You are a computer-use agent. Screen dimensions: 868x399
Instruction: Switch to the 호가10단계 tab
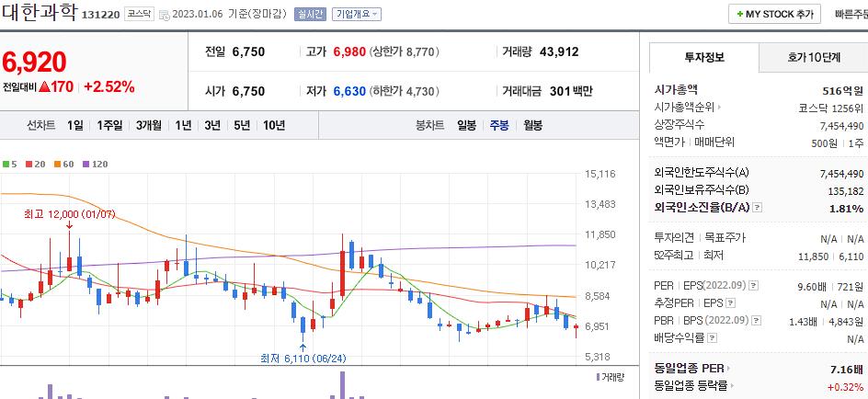pos(813,57)
